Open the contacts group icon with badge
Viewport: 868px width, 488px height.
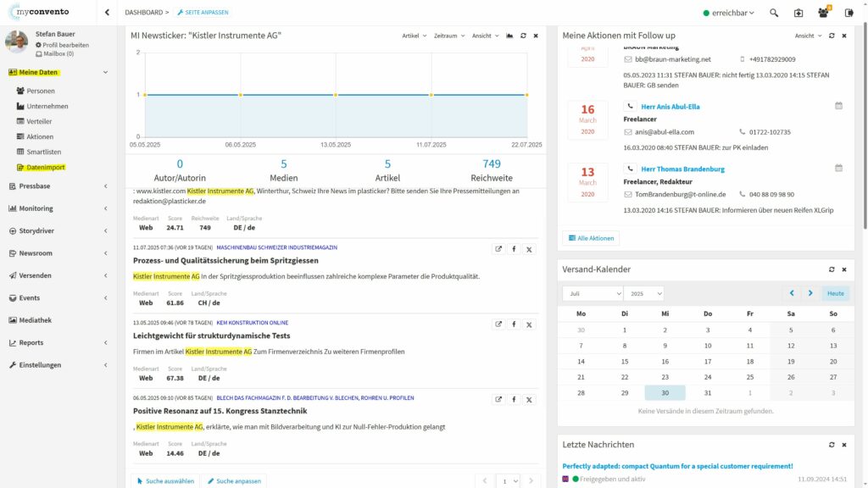click(x=824, y=12)
